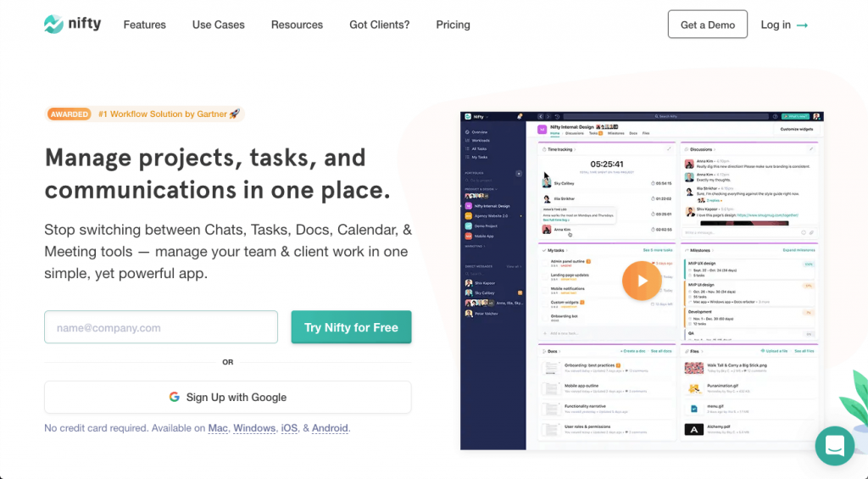Check off Custom widgets task
The image size is (868, 479).
(545, 304)
